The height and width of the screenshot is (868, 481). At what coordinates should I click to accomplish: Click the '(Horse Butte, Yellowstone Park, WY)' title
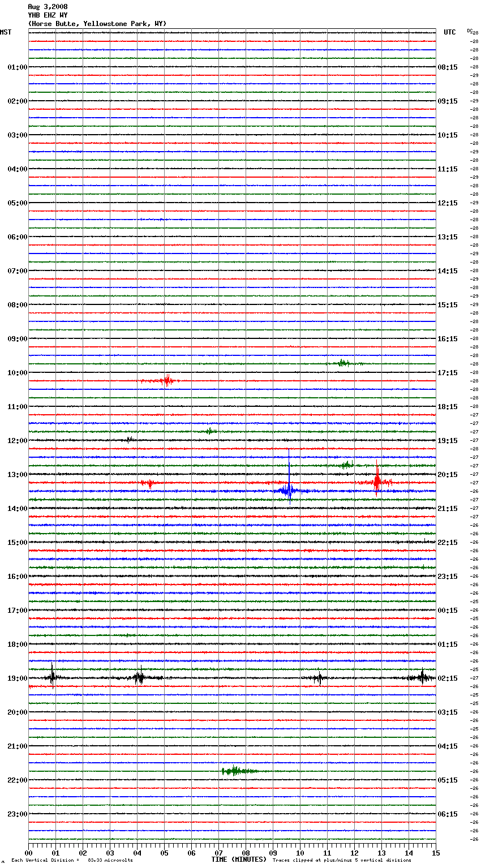[x=97, y=24]
